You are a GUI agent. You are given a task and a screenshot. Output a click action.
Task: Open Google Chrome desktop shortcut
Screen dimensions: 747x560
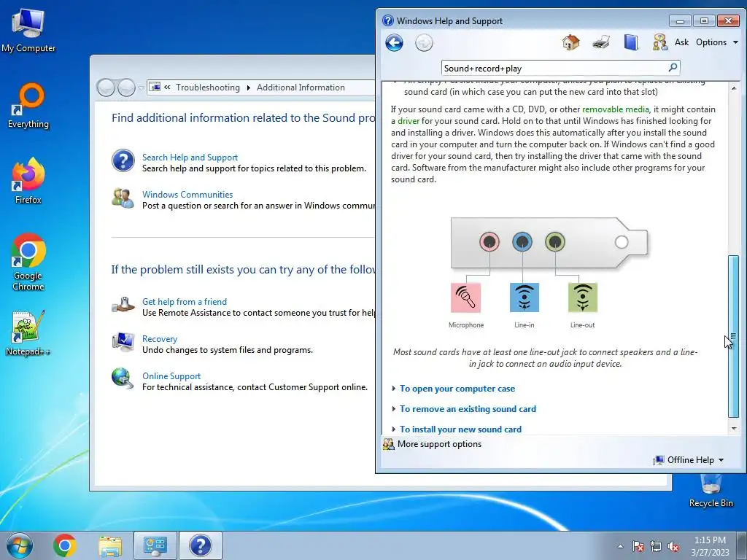coord(28,262)
